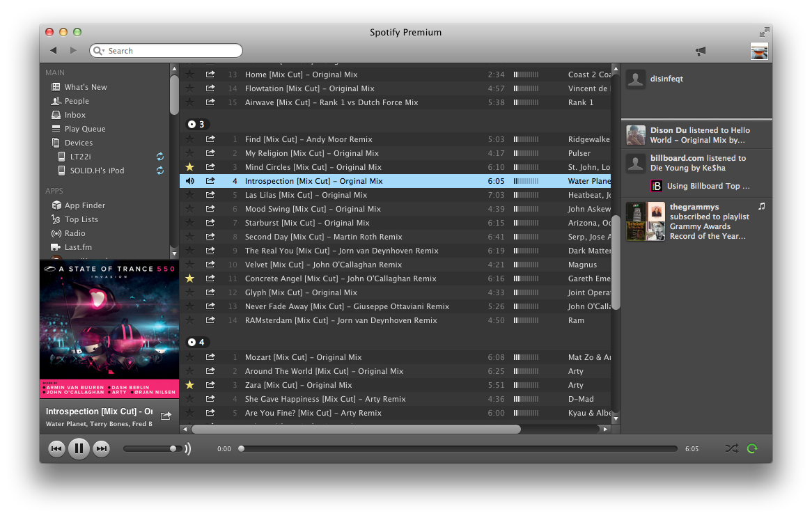812x518 pixels.
Task: Share My Religion [Mix Cut] track
Action: click(210, 152)
